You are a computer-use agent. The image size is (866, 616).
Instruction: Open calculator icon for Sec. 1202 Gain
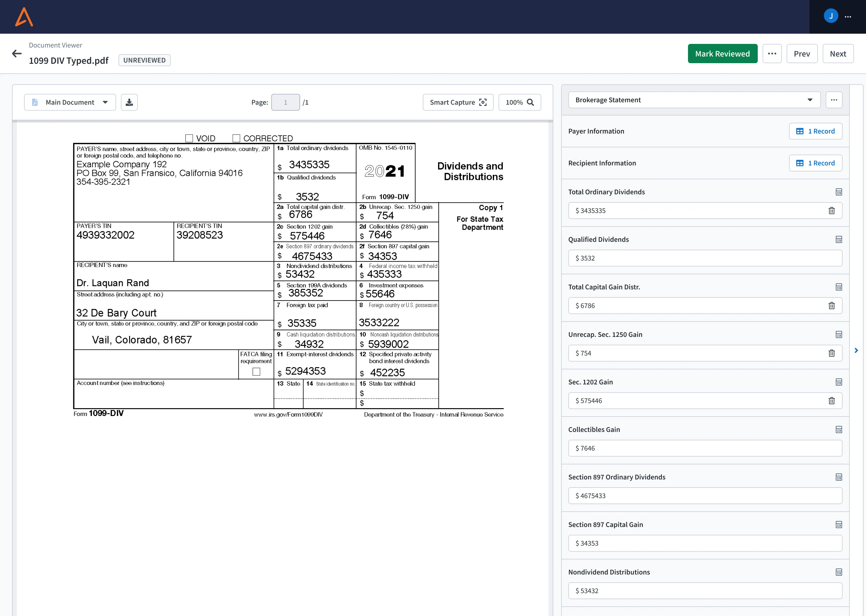(x=839, y=382)
